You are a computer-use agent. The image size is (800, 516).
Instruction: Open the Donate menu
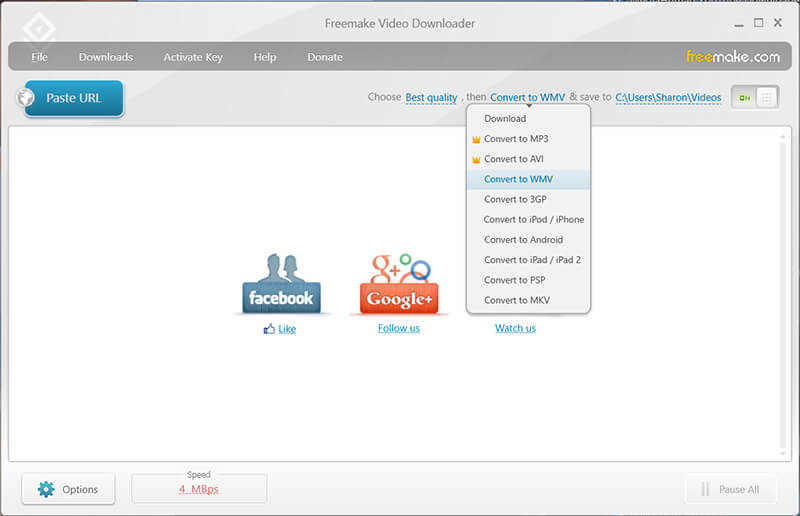tap(325, 57)
